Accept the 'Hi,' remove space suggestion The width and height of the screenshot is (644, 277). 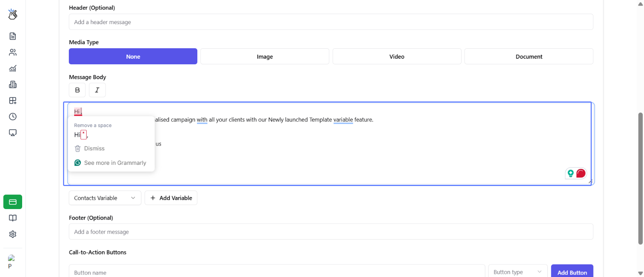[81, 135]
